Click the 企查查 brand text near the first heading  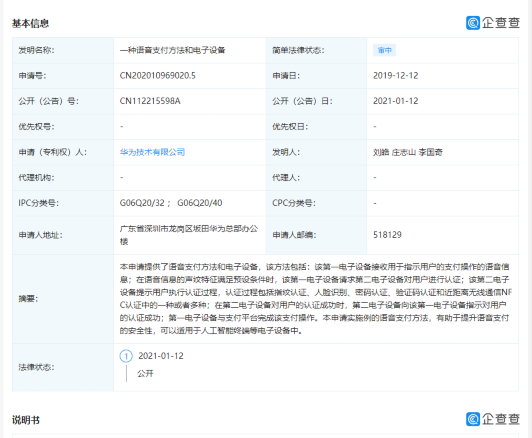point(501,23)
